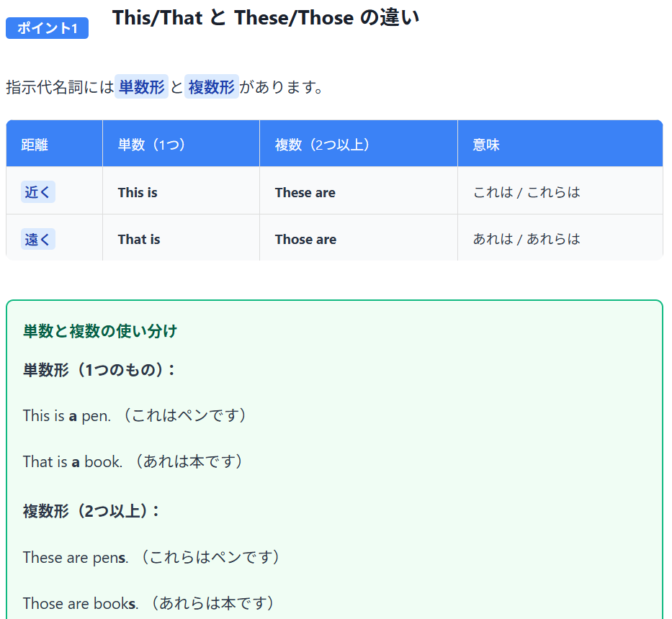Click the blue ポイント1 badge

[x=47, y=28]
